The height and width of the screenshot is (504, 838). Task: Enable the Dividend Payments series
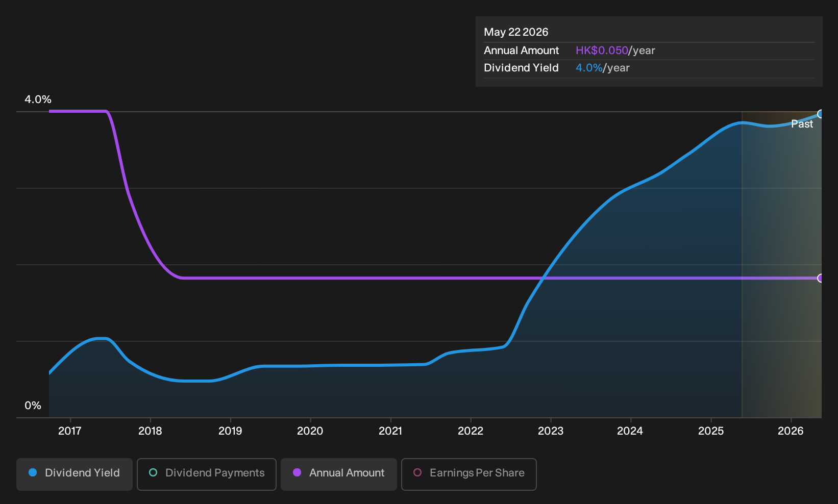click(x=207, y=474)
